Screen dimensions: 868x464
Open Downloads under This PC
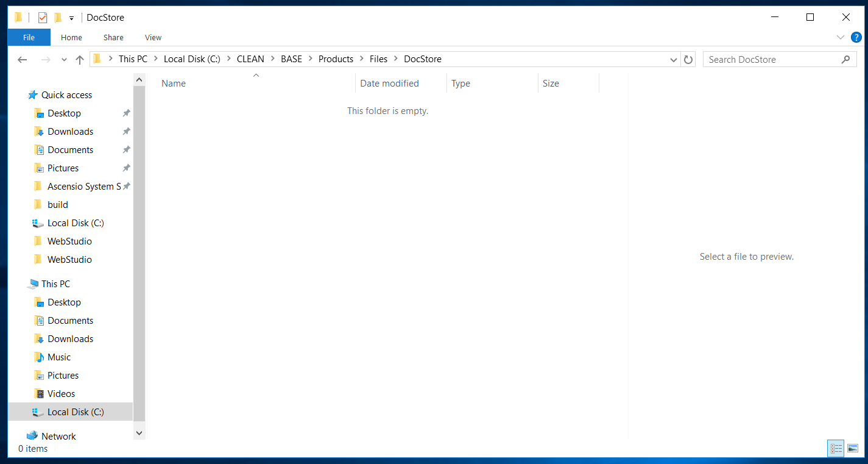(x=70, y=339)
